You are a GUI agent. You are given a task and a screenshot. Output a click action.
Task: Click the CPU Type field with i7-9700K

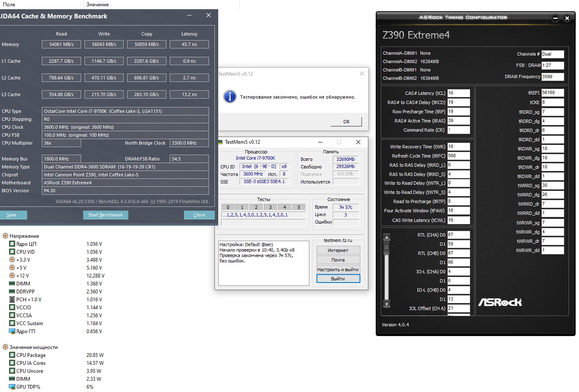125,111
